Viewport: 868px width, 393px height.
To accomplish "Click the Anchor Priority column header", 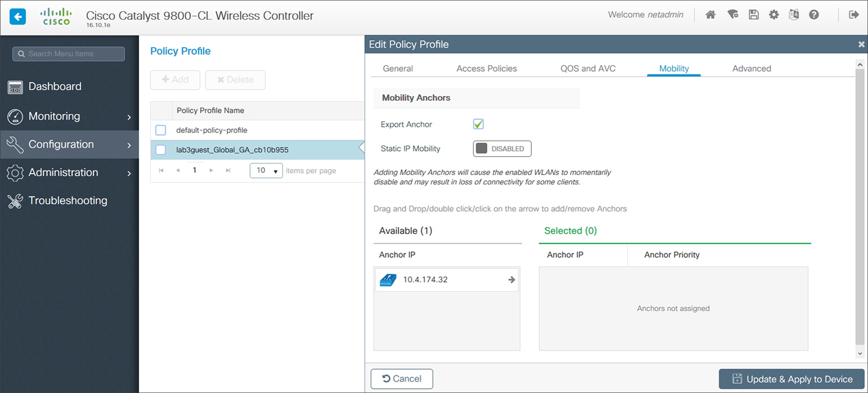I will point(672,255).
